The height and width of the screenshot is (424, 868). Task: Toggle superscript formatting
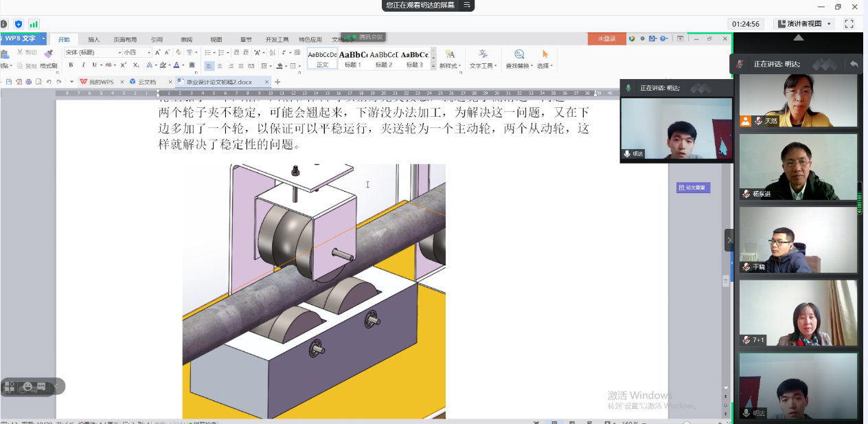click(124, 65)
